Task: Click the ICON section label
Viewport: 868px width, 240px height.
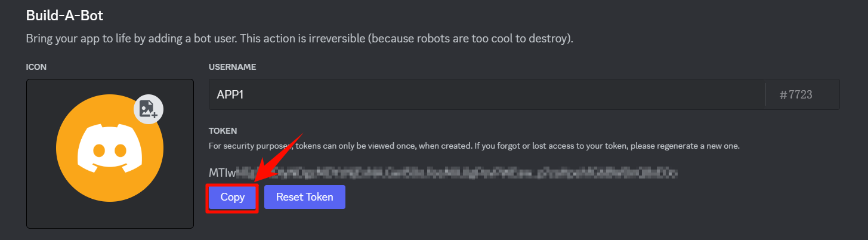Action: click(x=36, y=67)
